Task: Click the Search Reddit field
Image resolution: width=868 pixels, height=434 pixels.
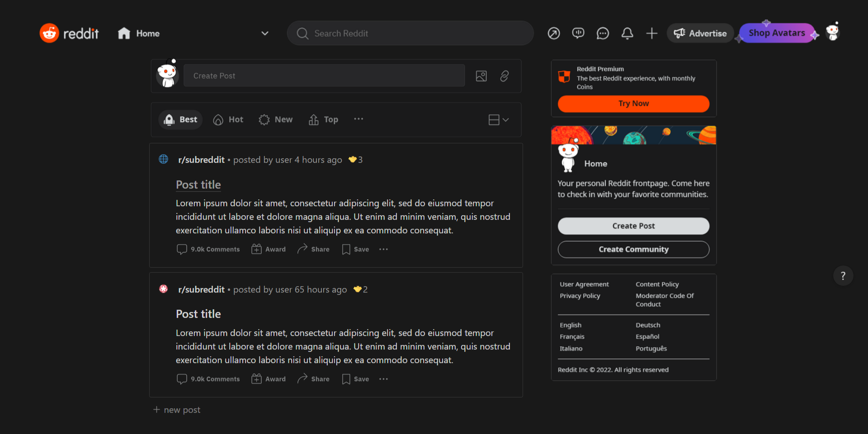Action: tap(410, 33)
